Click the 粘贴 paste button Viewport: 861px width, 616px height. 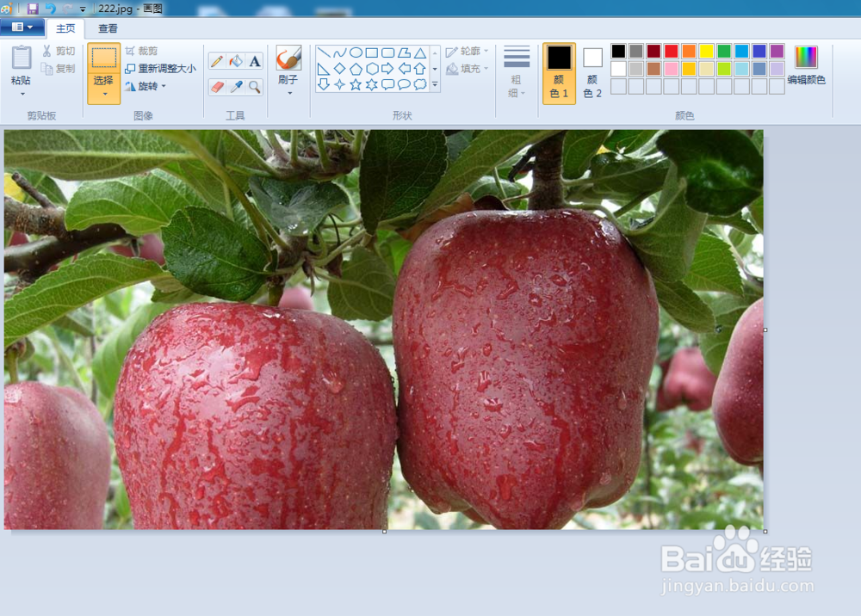pyautogui.click(x=22, y=65)
